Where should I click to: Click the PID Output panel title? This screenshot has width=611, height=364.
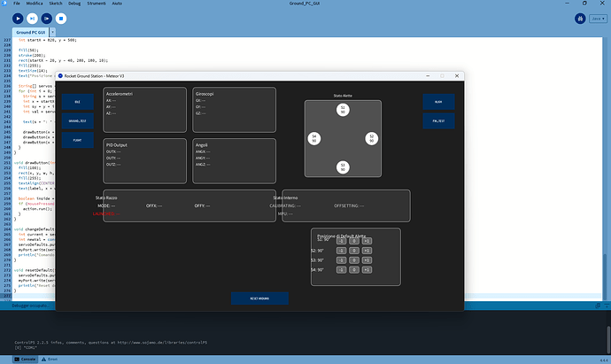click(x=117, y=145)
